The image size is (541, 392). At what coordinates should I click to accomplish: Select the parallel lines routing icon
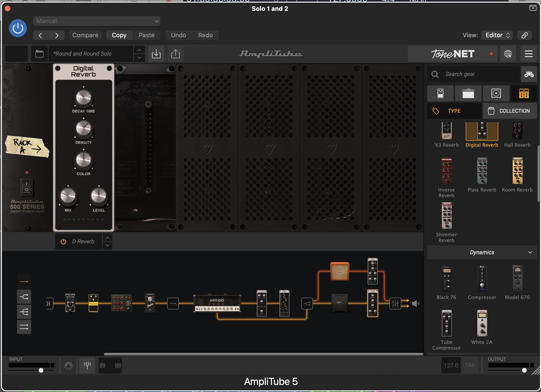24,327
